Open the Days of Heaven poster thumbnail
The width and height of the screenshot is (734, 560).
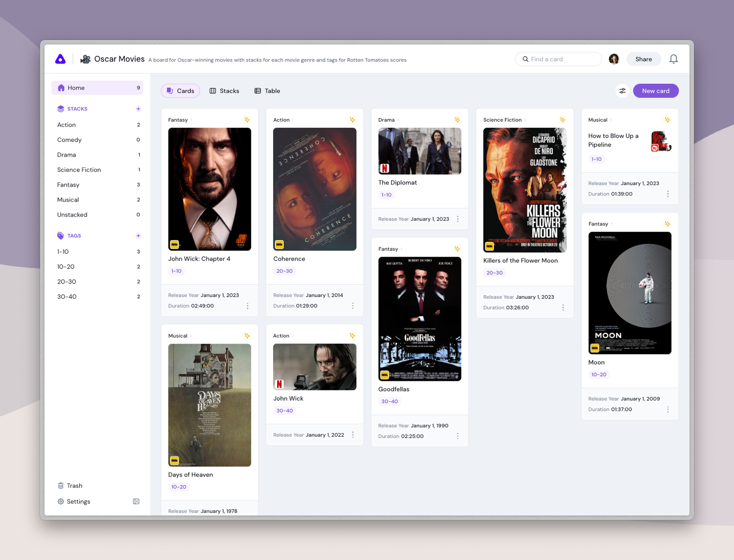tap(210, 405)
